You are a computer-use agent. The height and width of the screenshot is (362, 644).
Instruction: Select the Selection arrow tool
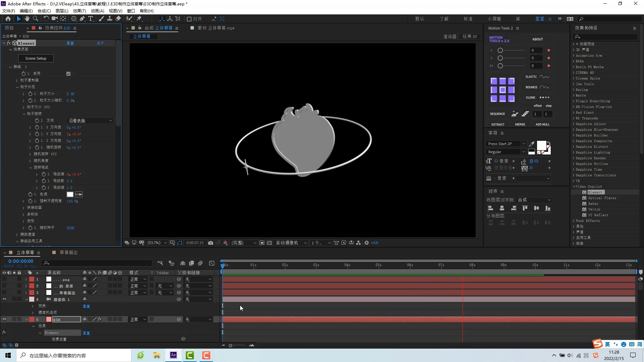point(19,19)
